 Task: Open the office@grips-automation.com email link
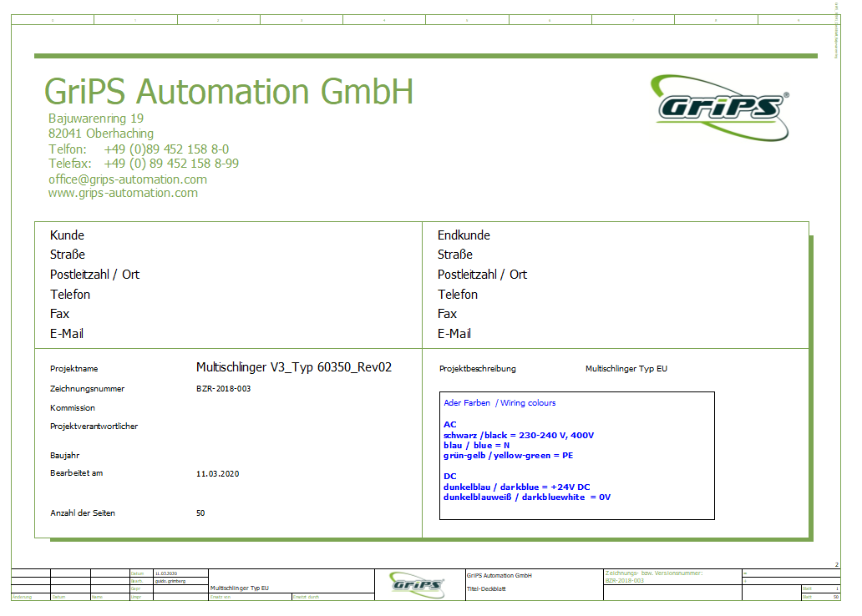[x=128, y=179]
